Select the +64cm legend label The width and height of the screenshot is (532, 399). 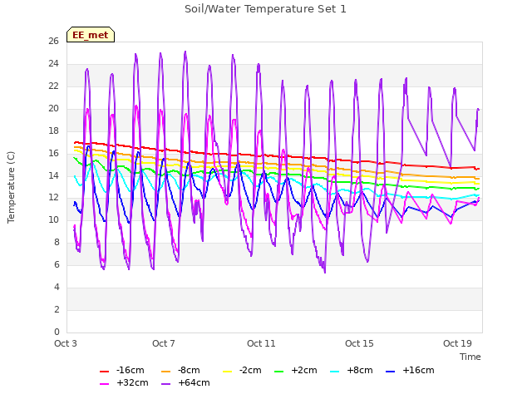(x=194, y=382)
